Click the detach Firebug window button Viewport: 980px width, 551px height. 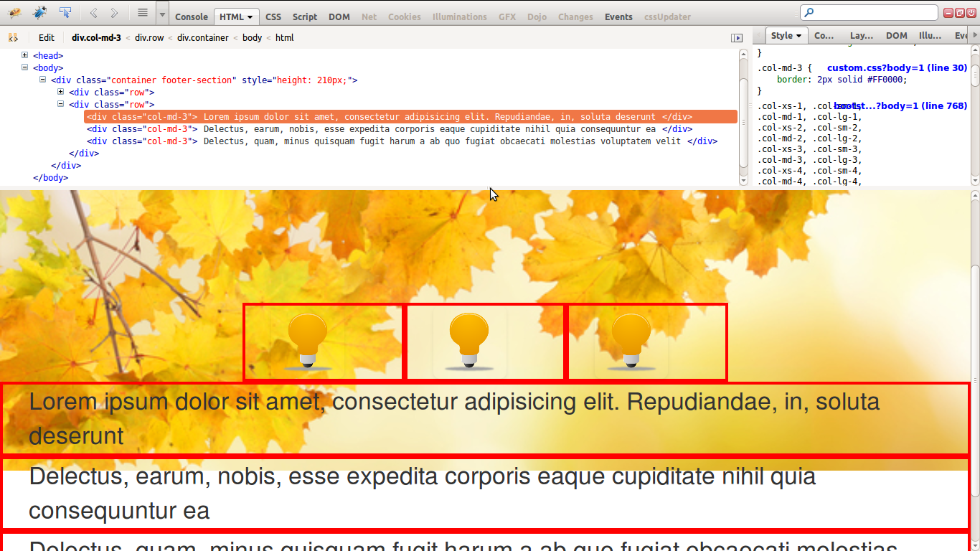point(960,13)
